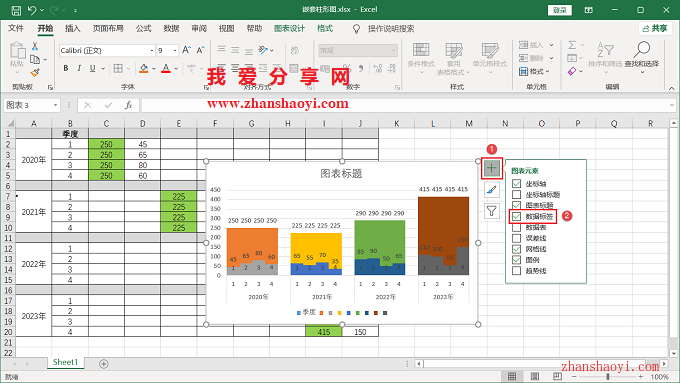The height and width of the screenshot is (383, 680).
Task: Click the Undo arrow icon
Action: [32, 10]
